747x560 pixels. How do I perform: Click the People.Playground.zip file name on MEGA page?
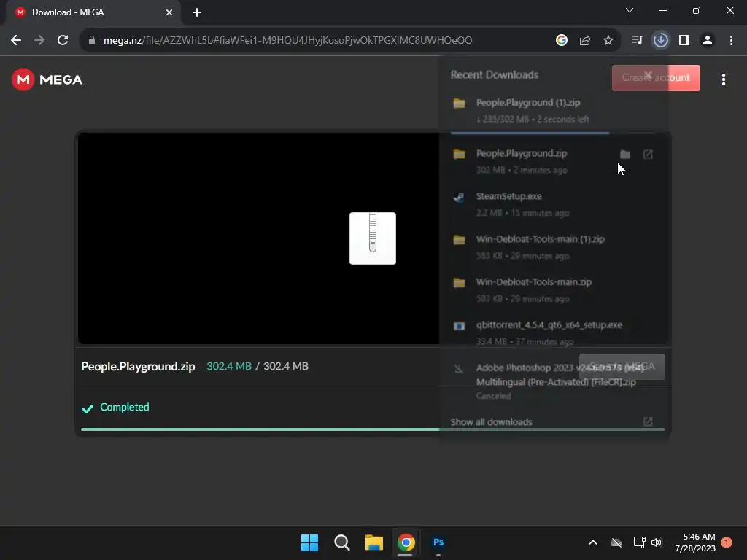(x=138, y=366)
